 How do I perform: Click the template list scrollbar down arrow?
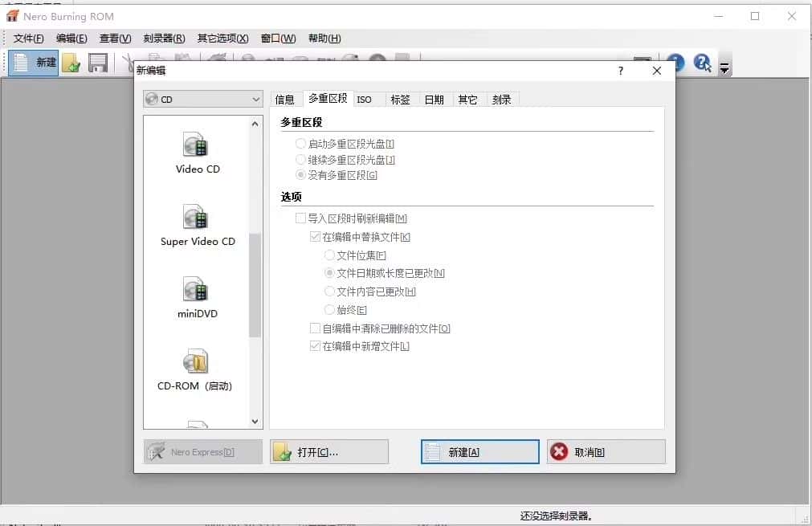pos(255,421)
